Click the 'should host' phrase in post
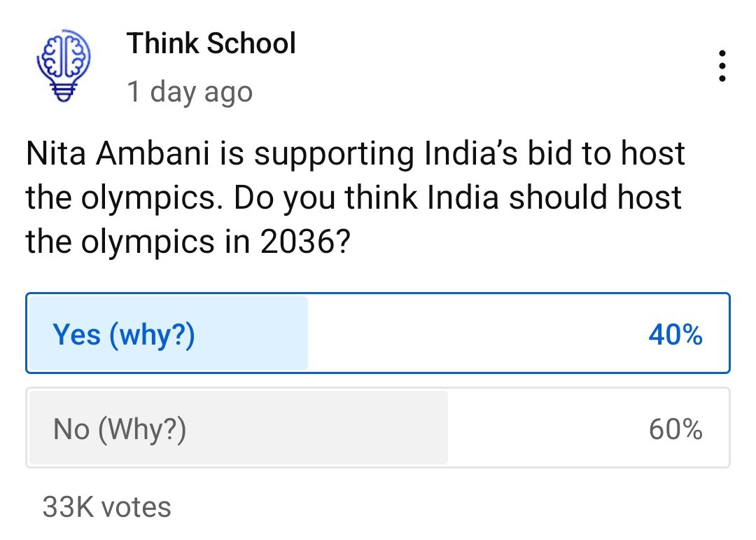 (595, 198)
